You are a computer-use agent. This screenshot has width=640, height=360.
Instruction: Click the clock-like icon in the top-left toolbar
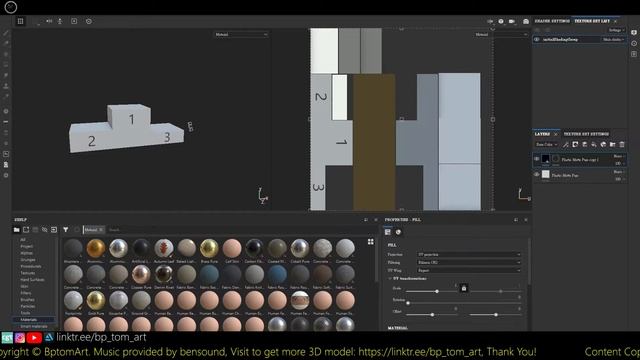click(x=89, y=21)
